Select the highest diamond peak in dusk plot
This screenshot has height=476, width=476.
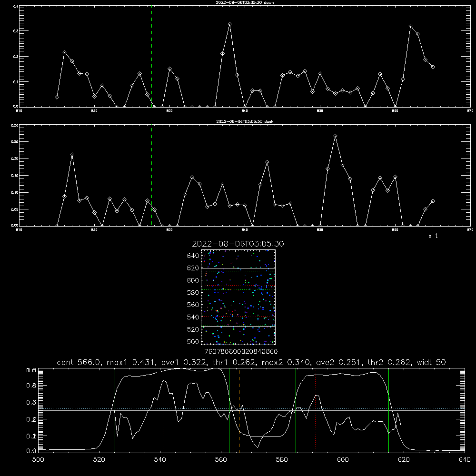[335, 136]
